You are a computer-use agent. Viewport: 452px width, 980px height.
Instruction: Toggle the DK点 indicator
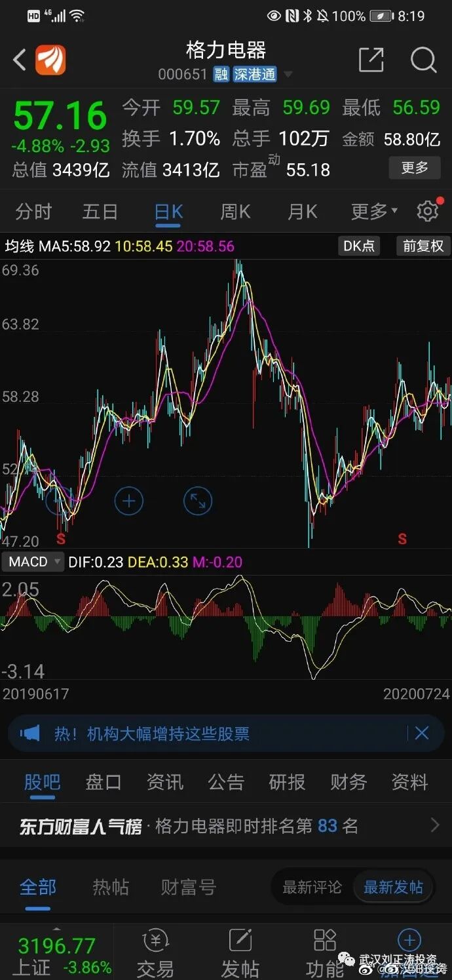[x=360, y=246]
